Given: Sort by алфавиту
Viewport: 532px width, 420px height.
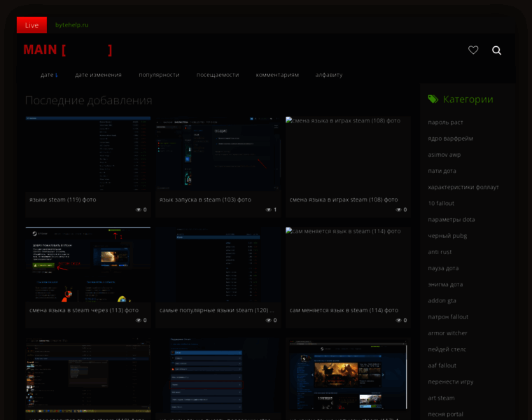Looking at the screenshot, I should [329, 75].
